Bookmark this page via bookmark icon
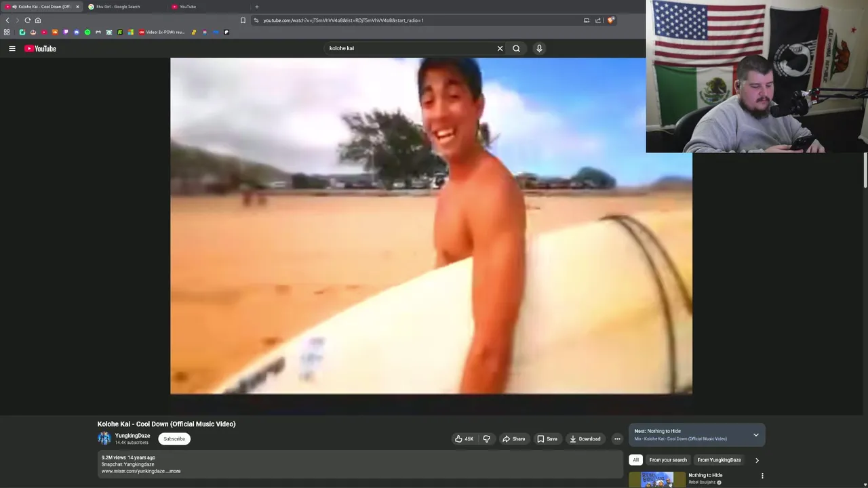 (x=243, y=20)
